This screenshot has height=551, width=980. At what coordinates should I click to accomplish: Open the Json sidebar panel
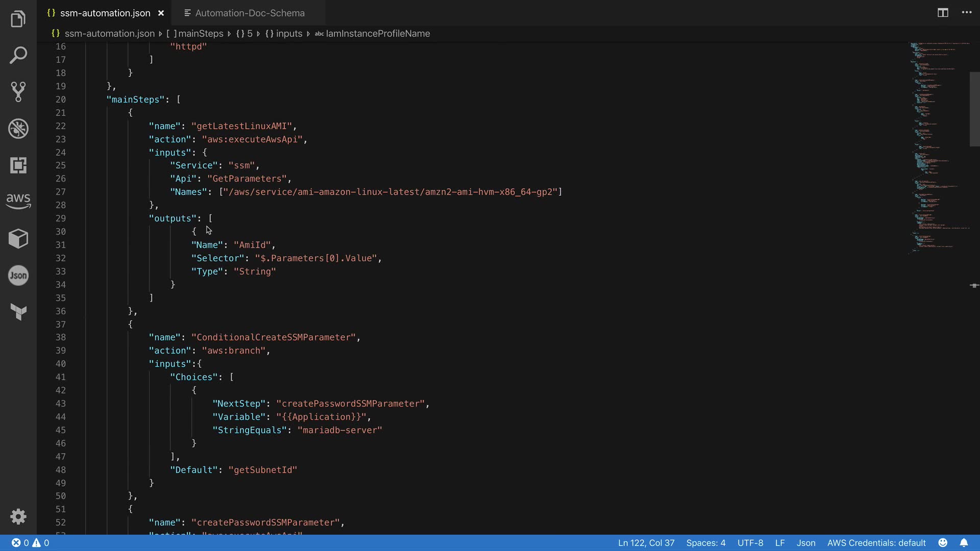pos(18,275)
